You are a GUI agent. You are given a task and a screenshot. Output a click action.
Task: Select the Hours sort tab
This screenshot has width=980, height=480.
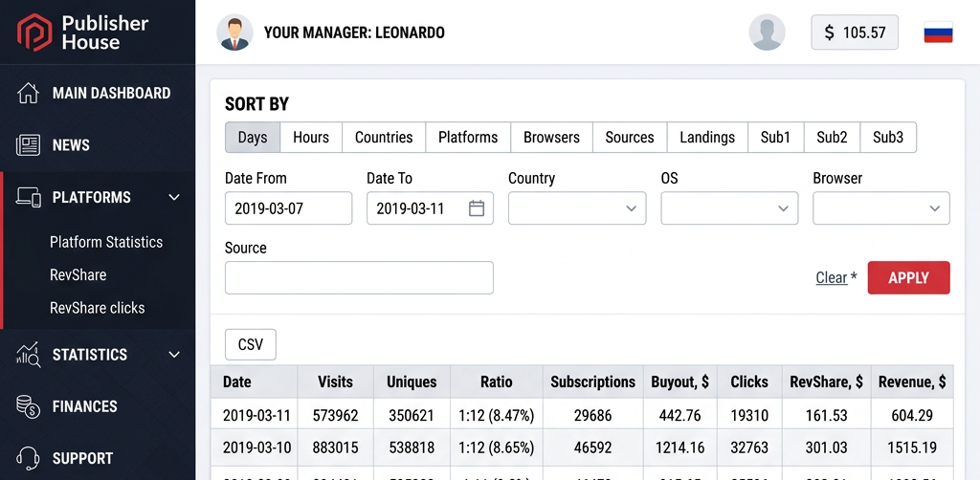click(311, 138)
